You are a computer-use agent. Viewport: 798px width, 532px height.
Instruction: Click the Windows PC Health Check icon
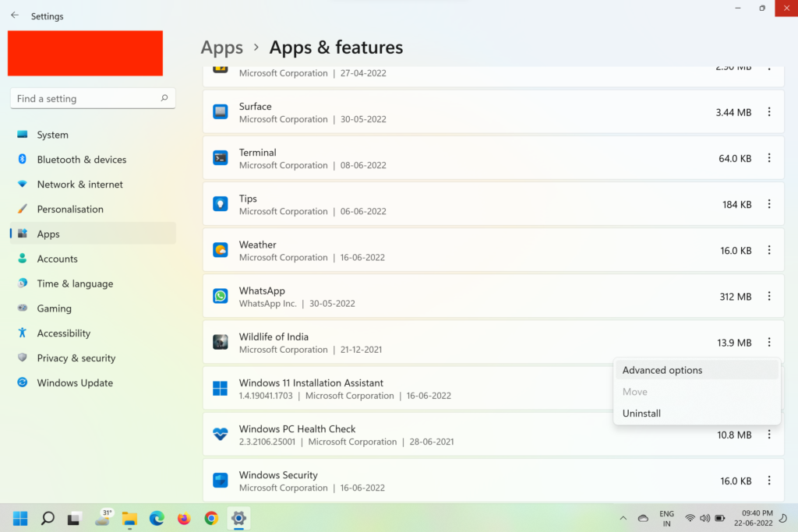[x=221, y=435]
